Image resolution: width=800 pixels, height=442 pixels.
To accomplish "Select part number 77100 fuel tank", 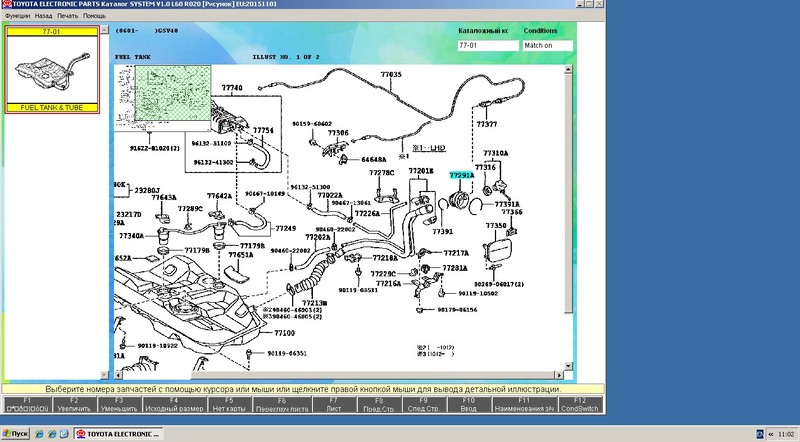I will 285,333.
